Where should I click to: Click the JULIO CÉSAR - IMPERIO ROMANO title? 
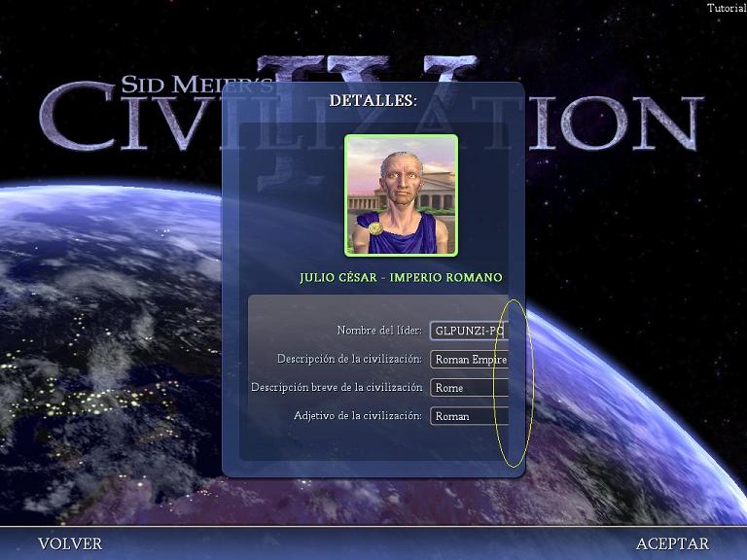click(401, 278)
